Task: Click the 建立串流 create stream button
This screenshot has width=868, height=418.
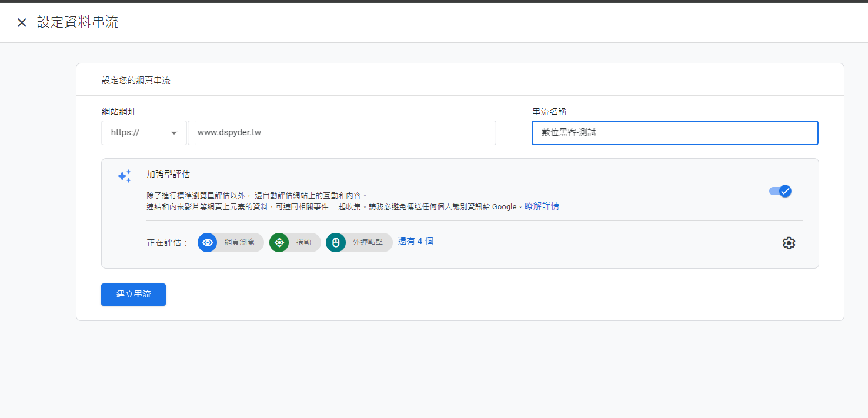Action: (133, 295)
